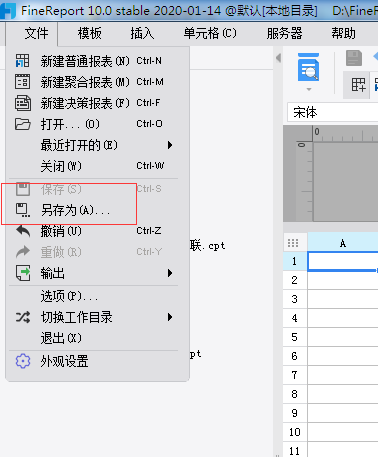Open the 服务器 menu
The image size is (378, 457).
284,33
